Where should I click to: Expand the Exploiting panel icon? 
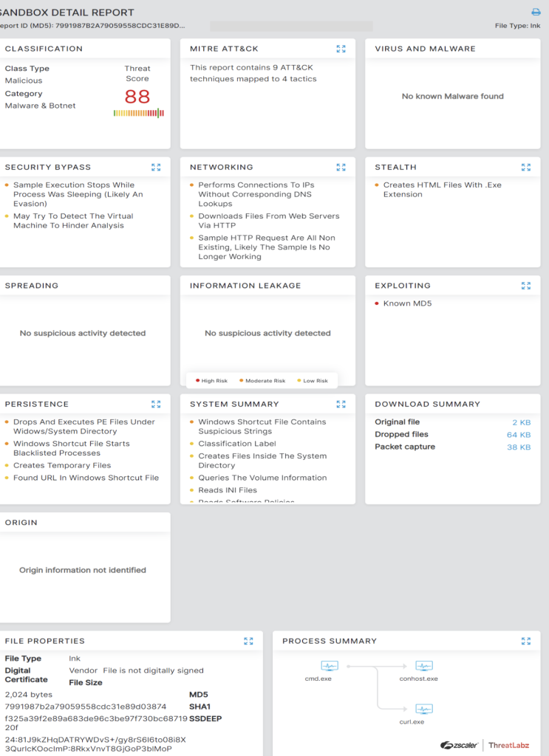coord(525,286)
